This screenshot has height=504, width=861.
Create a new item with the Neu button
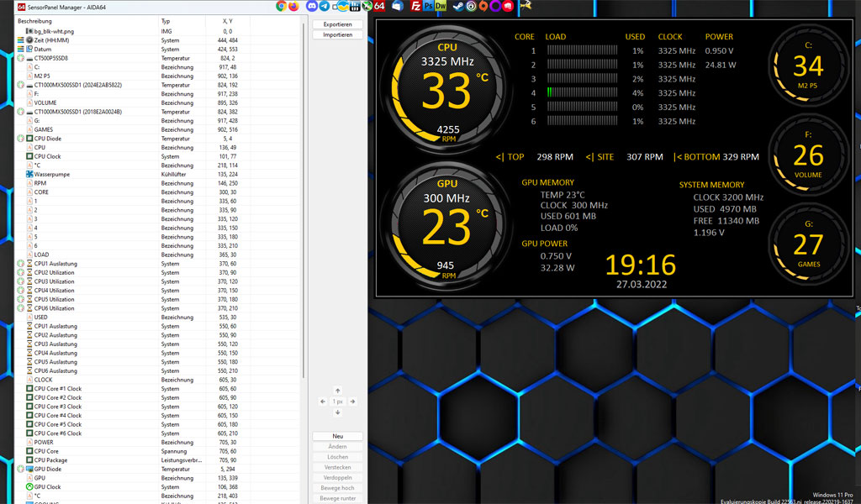click(x=338, y=436)
